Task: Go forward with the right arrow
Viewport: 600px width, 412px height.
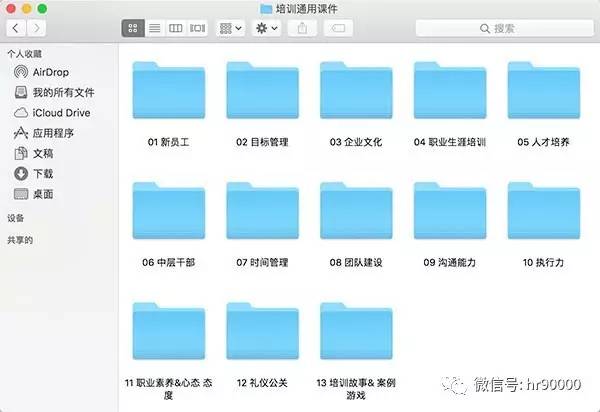Action: [x=39, y=29]
